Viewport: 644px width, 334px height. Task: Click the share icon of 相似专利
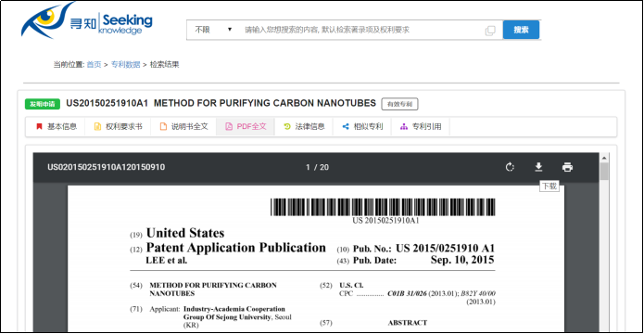[346, 126]
